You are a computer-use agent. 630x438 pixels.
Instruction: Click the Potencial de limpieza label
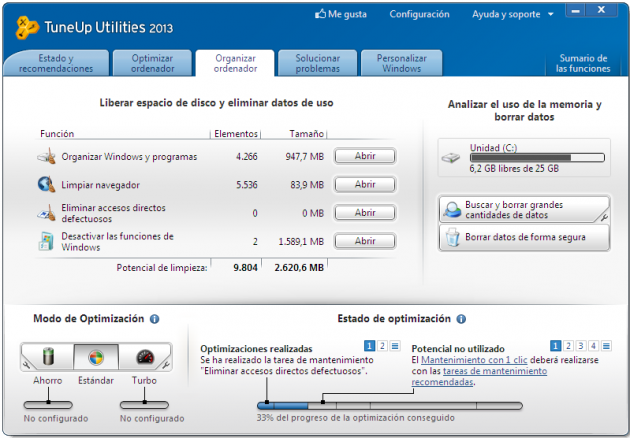click(162, 268)
